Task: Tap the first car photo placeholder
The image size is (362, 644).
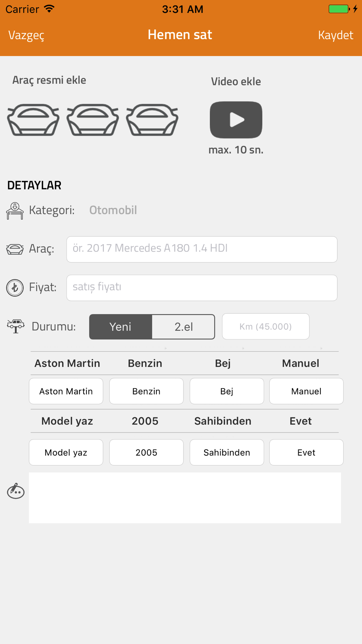Action: (x=33, y=120)
